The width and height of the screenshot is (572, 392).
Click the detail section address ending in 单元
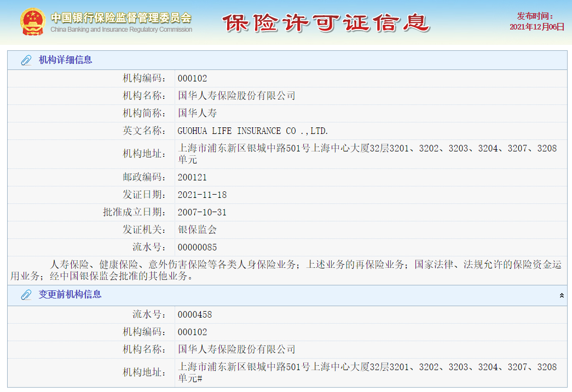pyautogui.click(x=367, y=154)
